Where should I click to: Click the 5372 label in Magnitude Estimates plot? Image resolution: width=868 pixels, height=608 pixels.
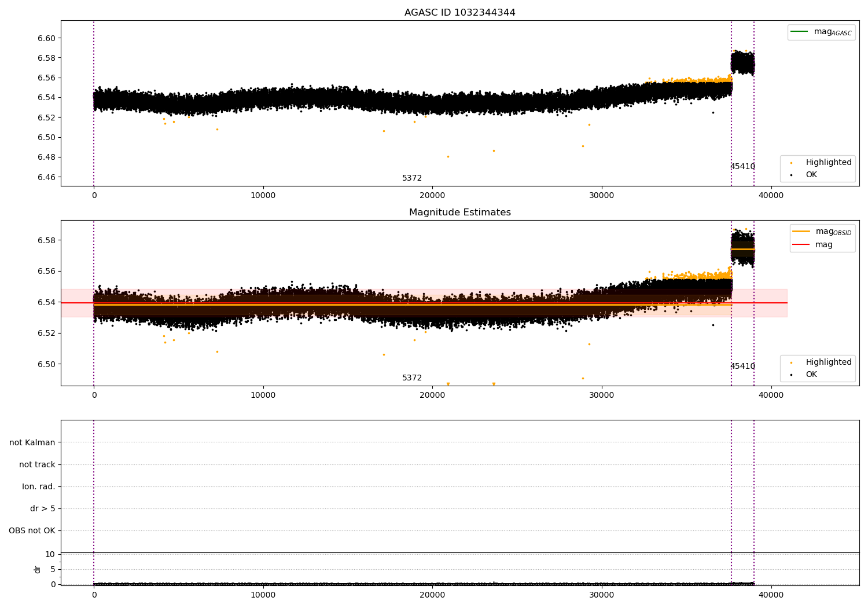[412, 378]
